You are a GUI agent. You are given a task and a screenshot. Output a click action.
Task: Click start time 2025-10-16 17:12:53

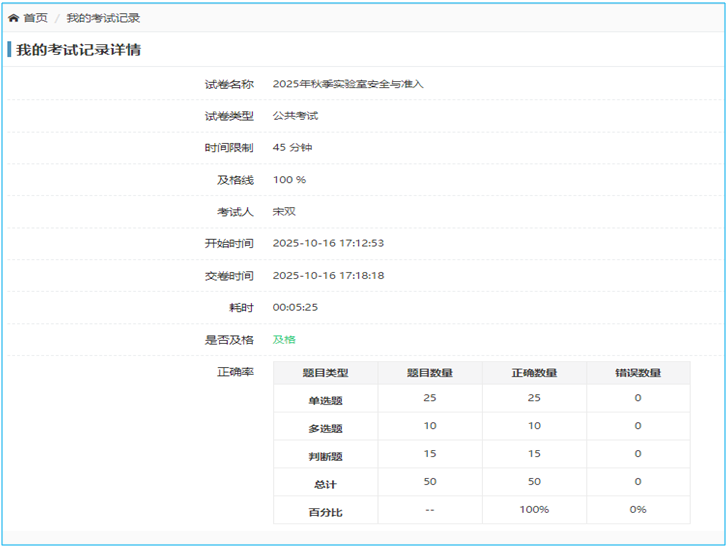pyautogui.click(x=328, y=244)
